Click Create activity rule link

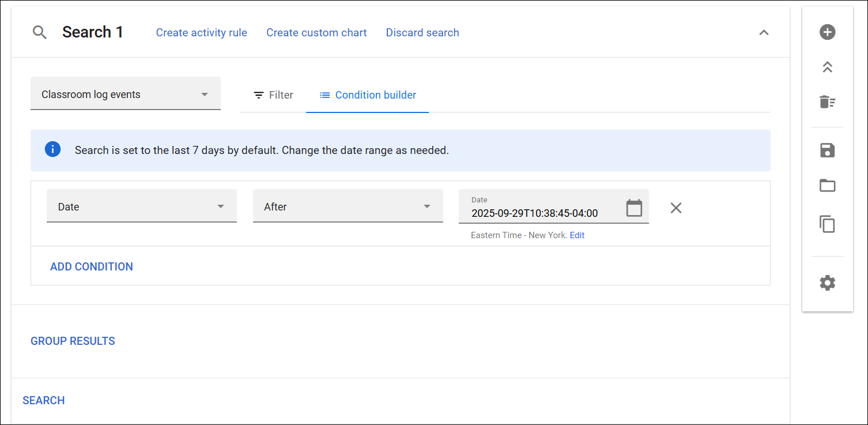coord(202,33)
